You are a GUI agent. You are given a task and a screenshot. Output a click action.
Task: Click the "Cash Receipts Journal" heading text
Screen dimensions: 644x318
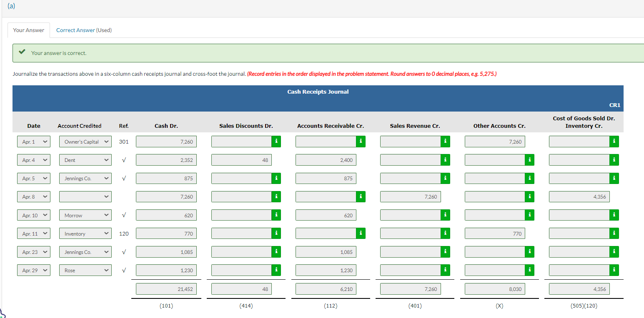318,92
